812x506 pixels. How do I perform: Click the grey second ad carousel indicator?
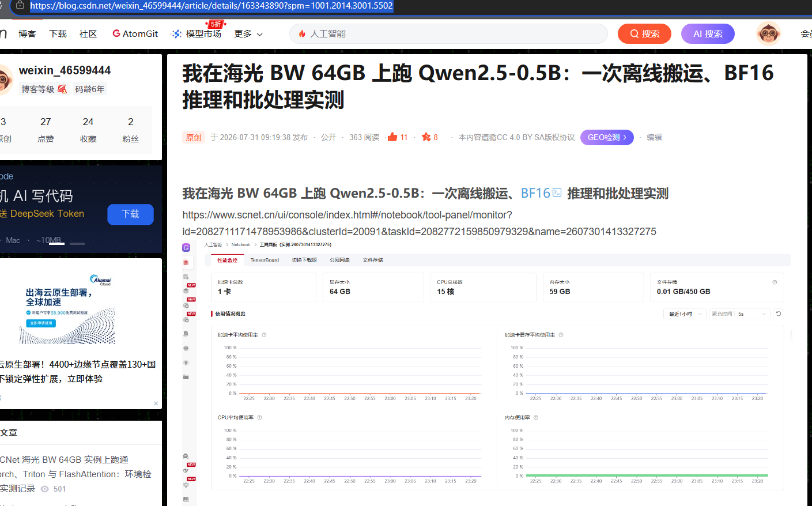77,244
